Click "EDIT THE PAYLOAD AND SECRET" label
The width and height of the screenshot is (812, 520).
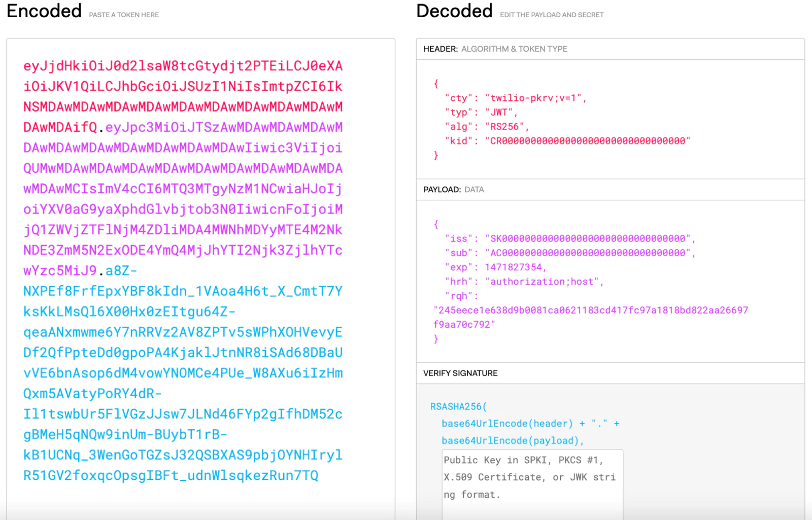tap(552, 15)
